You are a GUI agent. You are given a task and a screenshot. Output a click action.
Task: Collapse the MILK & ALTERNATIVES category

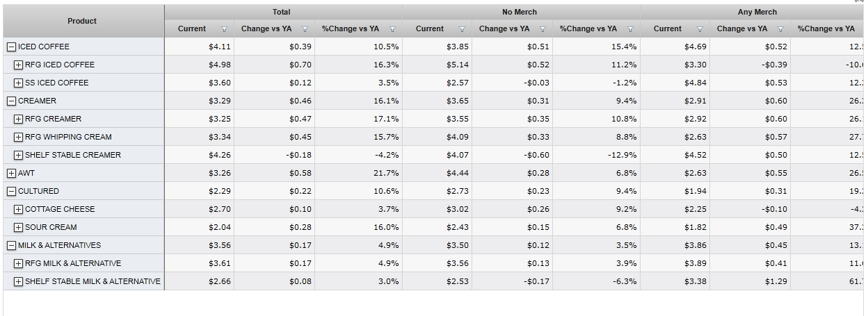[x=11, y=245]
